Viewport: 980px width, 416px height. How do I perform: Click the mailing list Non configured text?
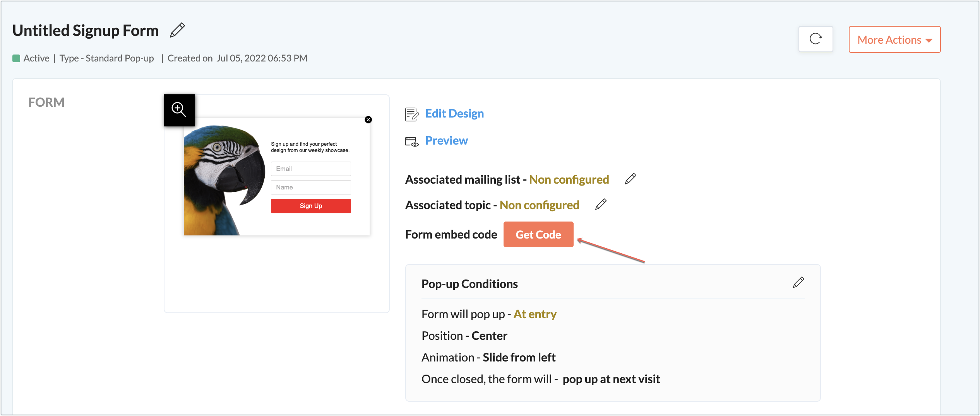coord(569,179)
